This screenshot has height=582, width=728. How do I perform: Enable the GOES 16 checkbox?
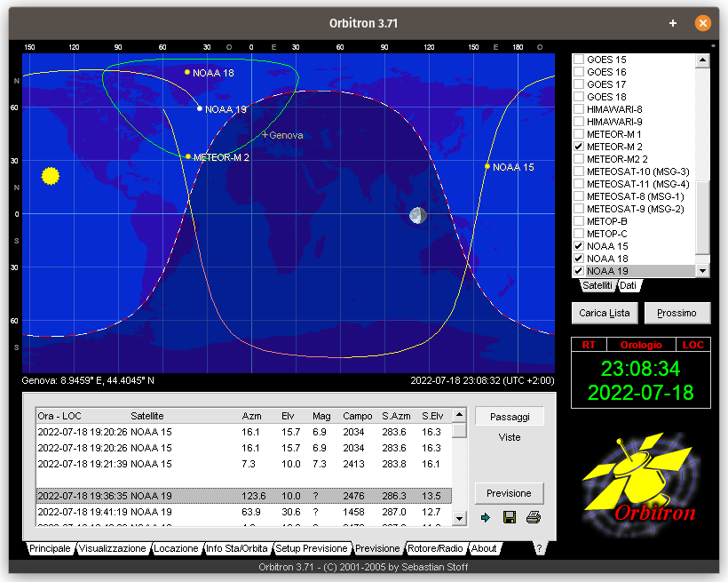click(x=579, y=72)
